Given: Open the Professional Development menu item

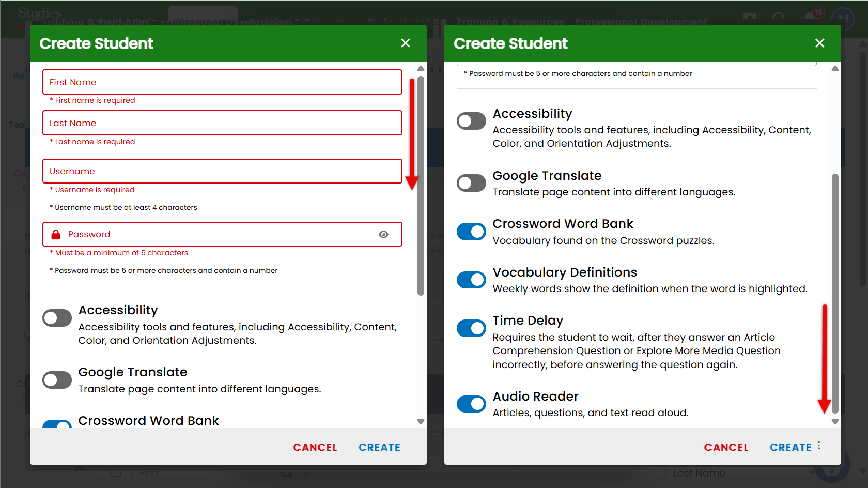Looking at the screenshot, I should coord(641,22).
